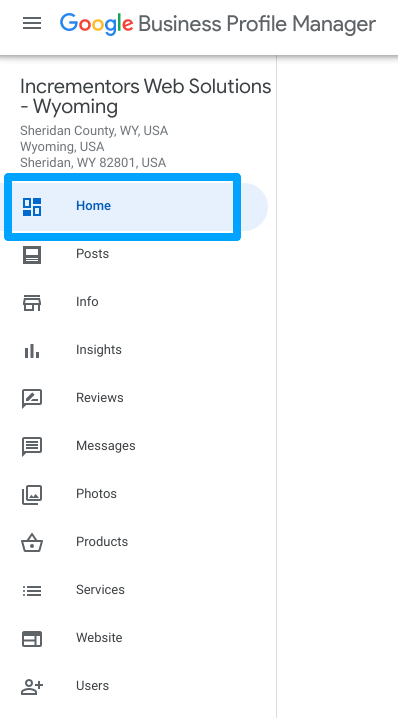Click the Services list icon

[32, 591]
